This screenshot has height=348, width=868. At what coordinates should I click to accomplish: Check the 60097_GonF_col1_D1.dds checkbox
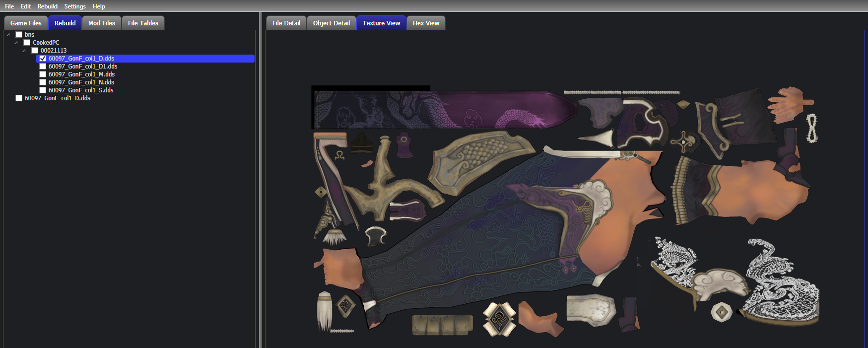(x=43, y=67)
